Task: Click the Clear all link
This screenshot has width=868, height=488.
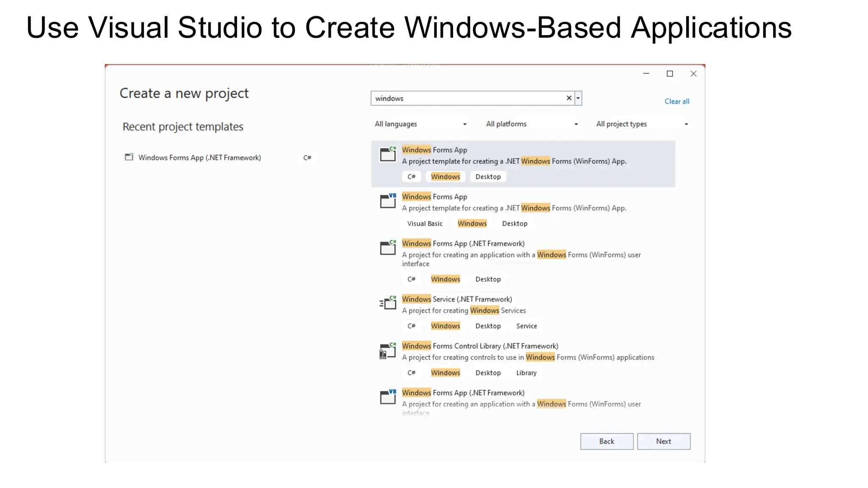Action: pos(677,101)
